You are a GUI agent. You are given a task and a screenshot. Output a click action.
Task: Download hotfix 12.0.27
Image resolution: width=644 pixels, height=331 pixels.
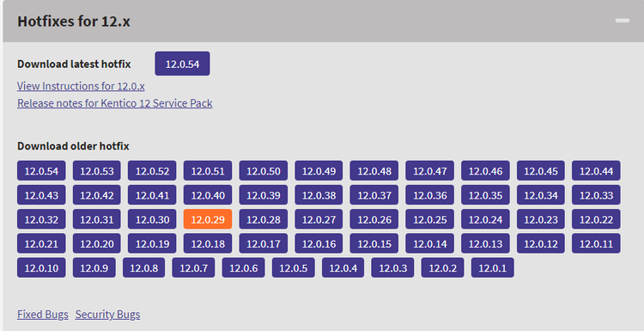point(319,219)
